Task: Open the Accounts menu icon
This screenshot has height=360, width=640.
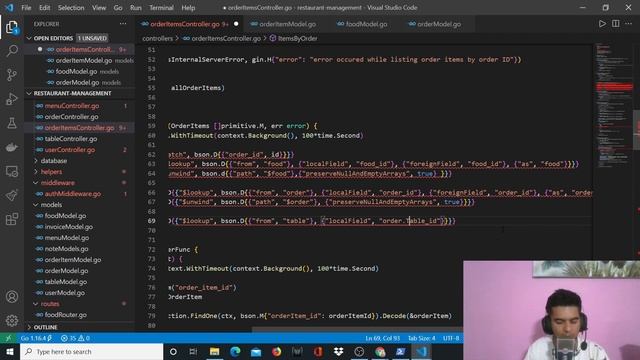Action: [12, 297]
